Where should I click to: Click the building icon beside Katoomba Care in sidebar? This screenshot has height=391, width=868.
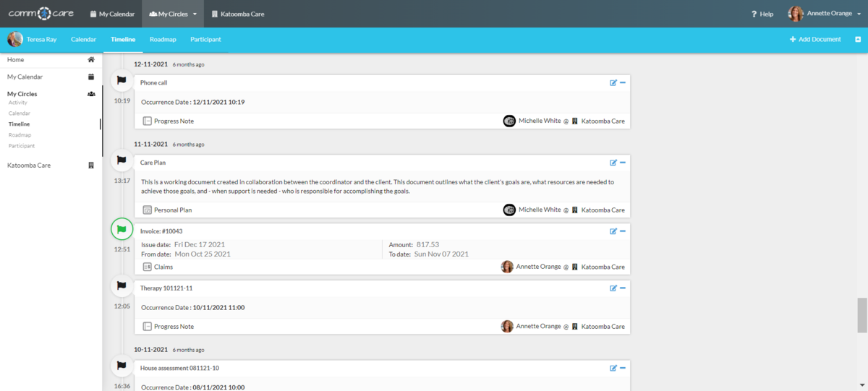pos(91,166)
